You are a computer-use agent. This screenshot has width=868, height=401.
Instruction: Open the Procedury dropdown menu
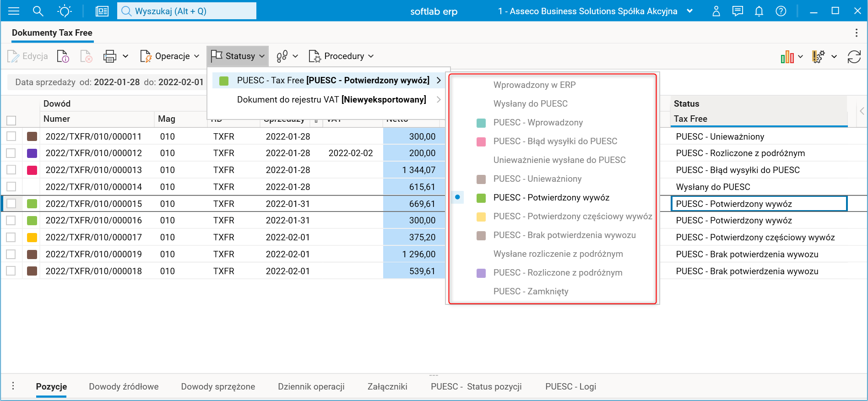tap(342, 56)
